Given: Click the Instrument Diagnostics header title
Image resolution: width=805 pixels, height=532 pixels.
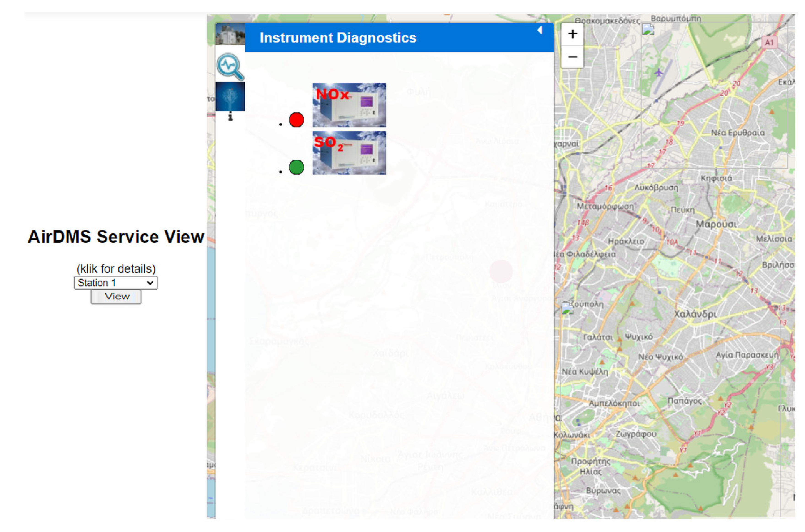Looking at the screenshot, I should [x=338, y=38].
